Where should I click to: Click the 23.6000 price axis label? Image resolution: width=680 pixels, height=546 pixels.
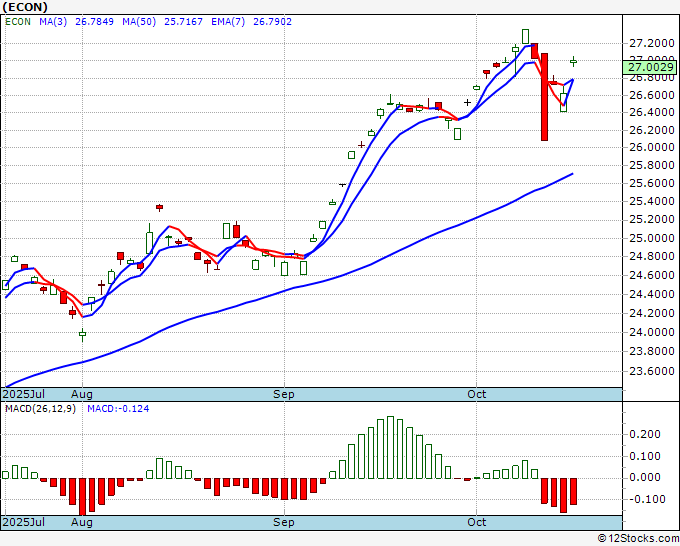(652, 371)
